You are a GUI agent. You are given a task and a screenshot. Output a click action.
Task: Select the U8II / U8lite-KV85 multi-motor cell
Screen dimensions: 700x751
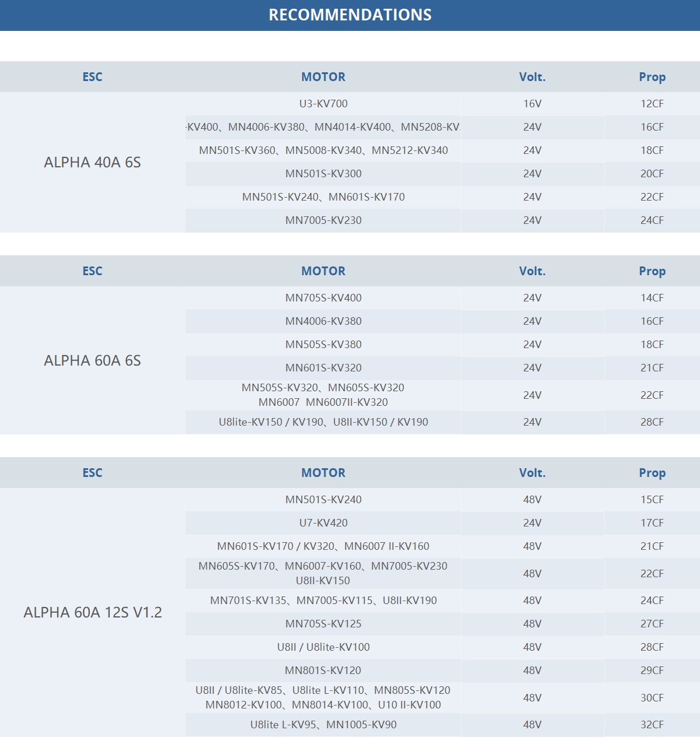point(323,697)
